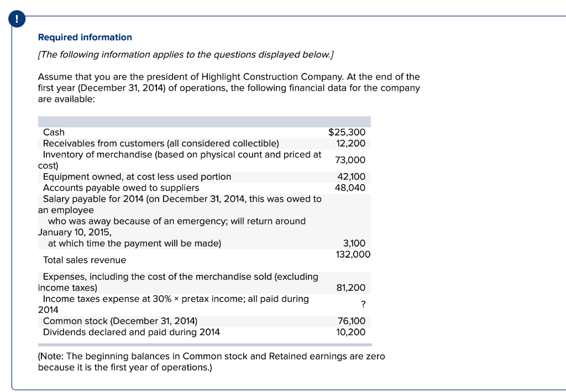This screenshot has width=566, height=392.
Task: Click 'Accounts payable owed to suppliers' label
Action: [121, 187]
